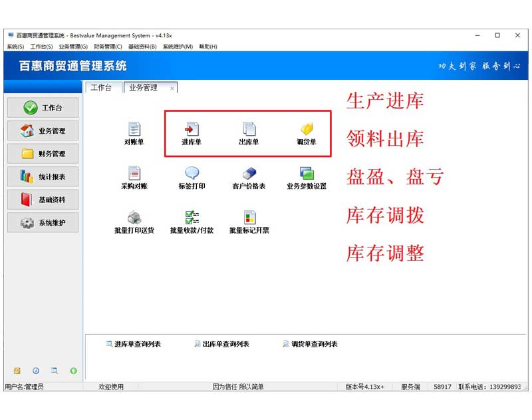Open the 客户价格表 customer price list
The image size is (532, 420).
pyautogui.click(x=249, y=178)
